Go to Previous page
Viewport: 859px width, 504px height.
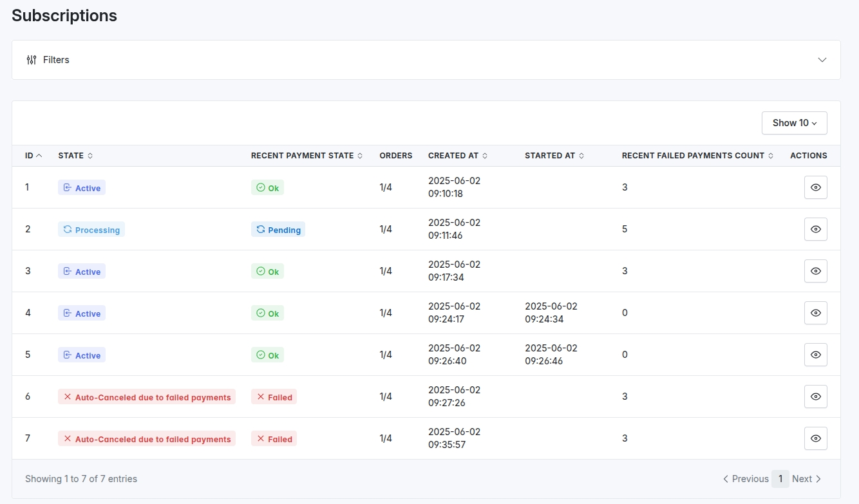(746, 479)
